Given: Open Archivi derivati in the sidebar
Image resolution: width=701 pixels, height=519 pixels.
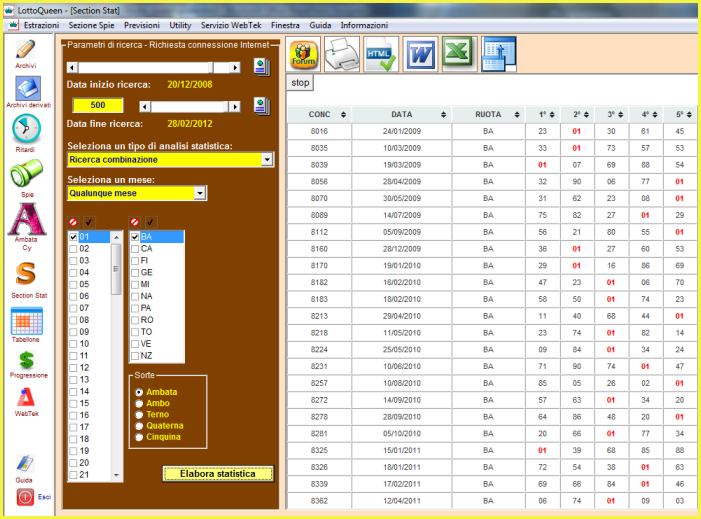Looking at the screenshot, I should click(28, 88).
